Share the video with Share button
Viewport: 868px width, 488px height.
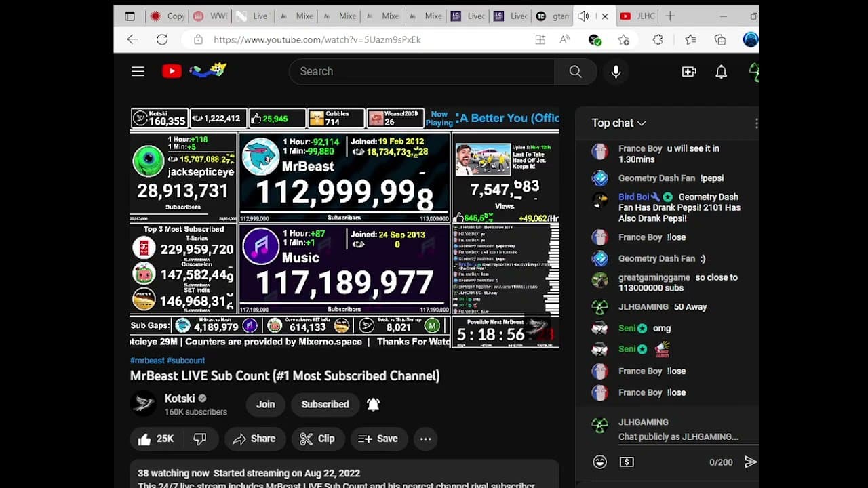[x=254, y=439]
